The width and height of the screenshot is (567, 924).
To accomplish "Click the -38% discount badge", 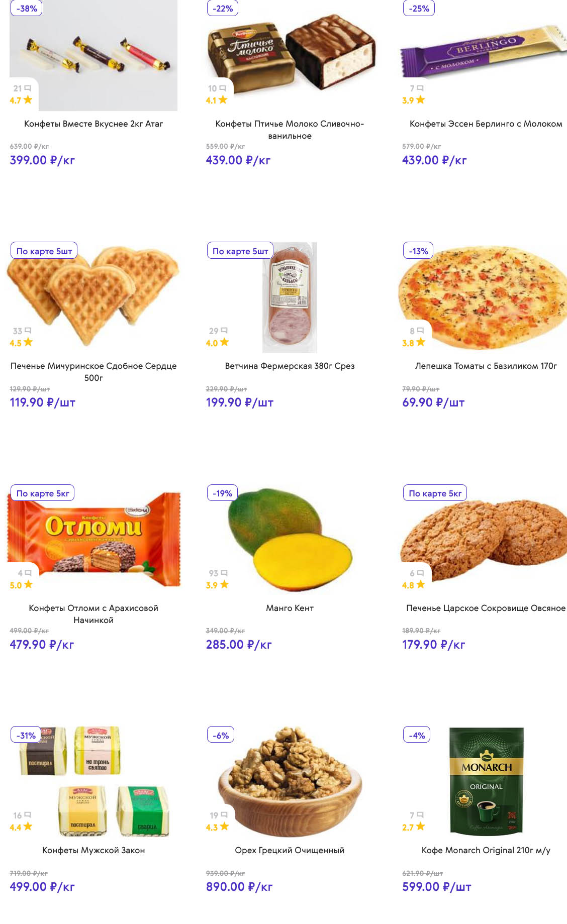I will click(x=27, y=9).
